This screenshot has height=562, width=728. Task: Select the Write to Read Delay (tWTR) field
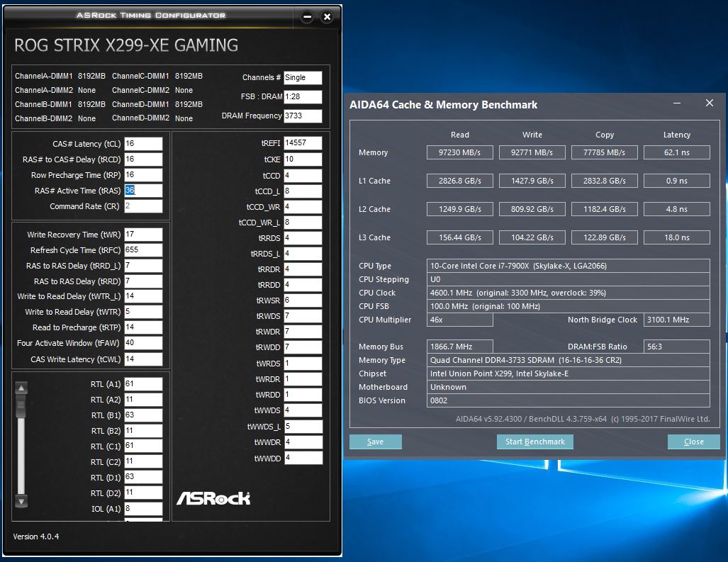[143, 312]
